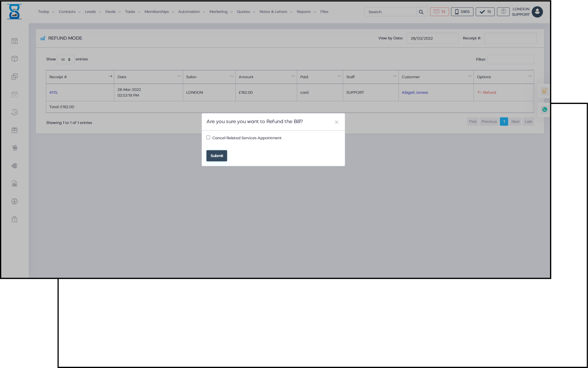Click the Refund option for receipt 4115

tap(487, 92)
